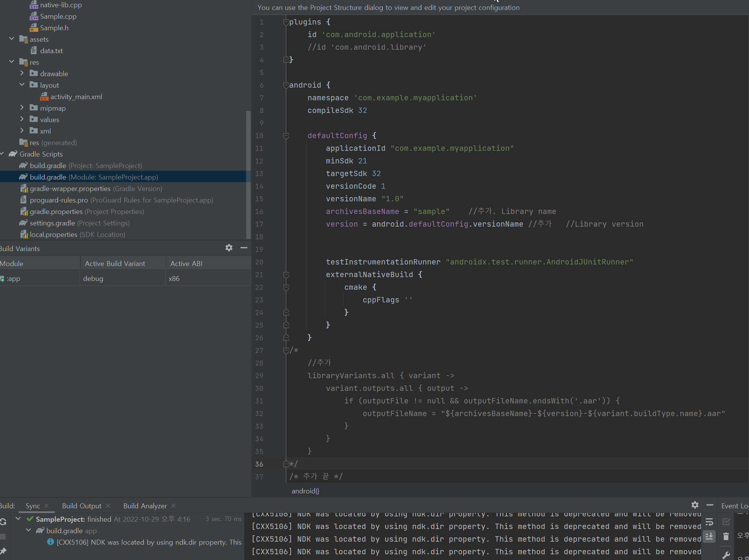The height and width of the screenshot is (560, 749).
Task: Open Build tool window options with the gear icon
Action: tap(695, 505)
